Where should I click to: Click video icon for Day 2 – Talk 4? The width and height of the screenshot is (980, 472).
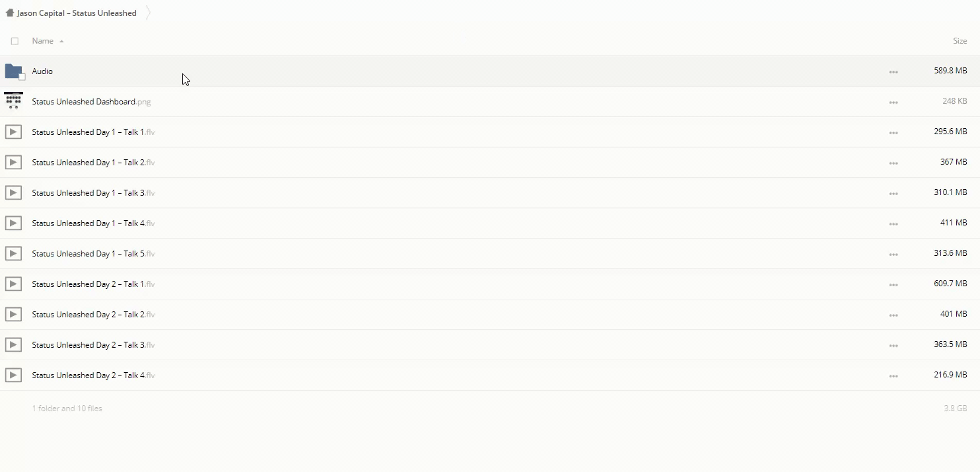pos(13,375)
